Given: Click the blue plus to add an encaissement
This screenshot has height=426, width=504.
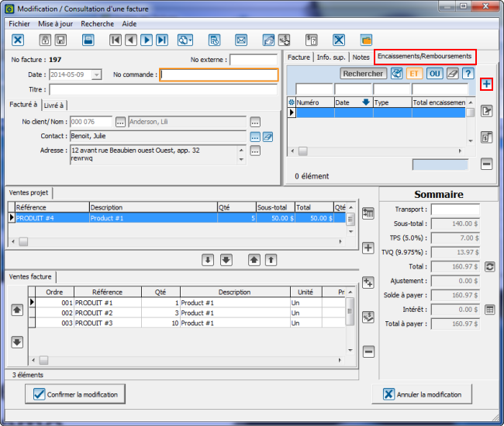Looking at the screenshot, I should click(x=486, y=84).
